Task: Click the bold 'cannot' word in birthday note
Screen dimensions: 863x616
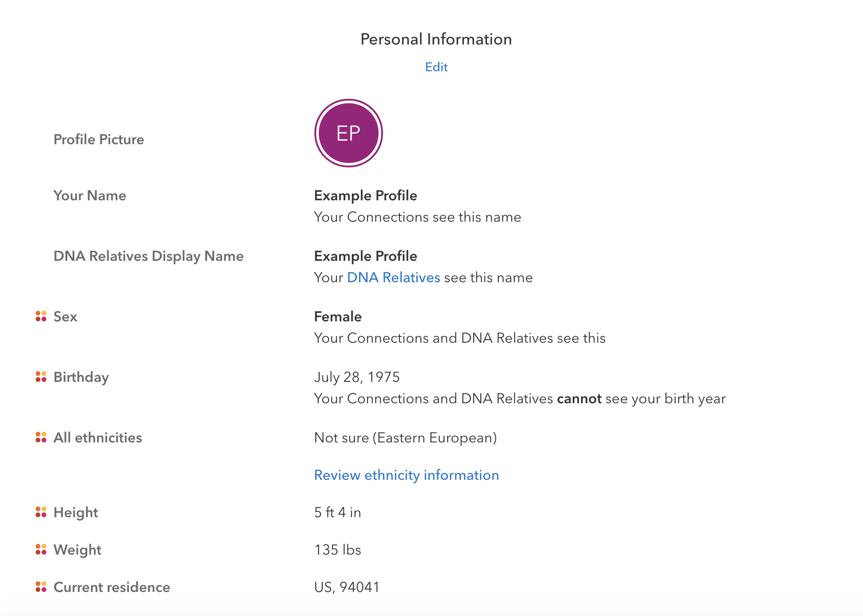Action: coord(579,398)
